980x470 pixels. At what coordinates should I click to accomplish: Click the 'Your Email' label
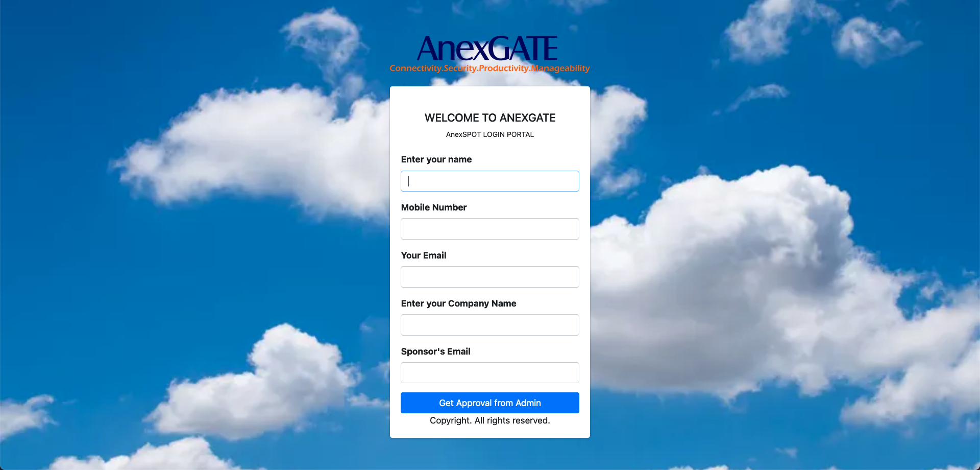pyautogui.click(x=423, y=255)
